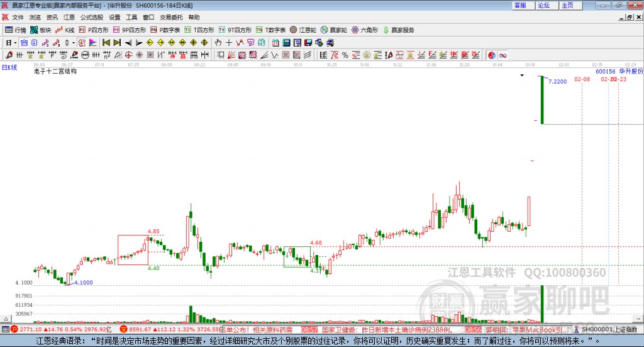Open the T四方形 time square tool

click(x=199, y=30)
